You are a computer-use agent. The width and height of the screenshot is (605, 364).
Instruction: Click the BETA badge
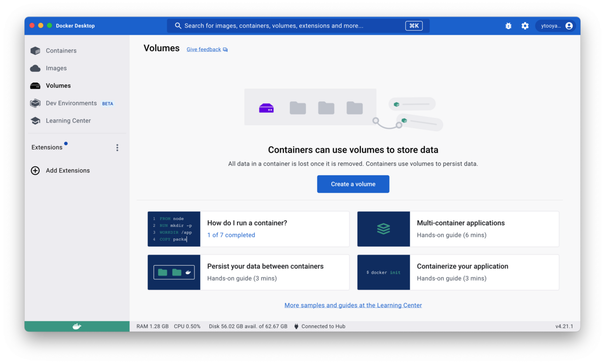pos(107,104)
